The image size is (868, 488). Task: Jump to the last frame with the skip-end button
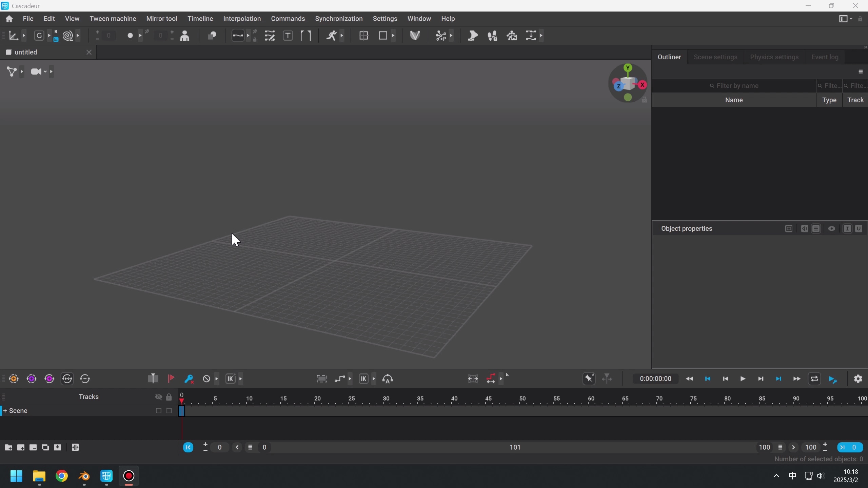click(x=778, y=379)
